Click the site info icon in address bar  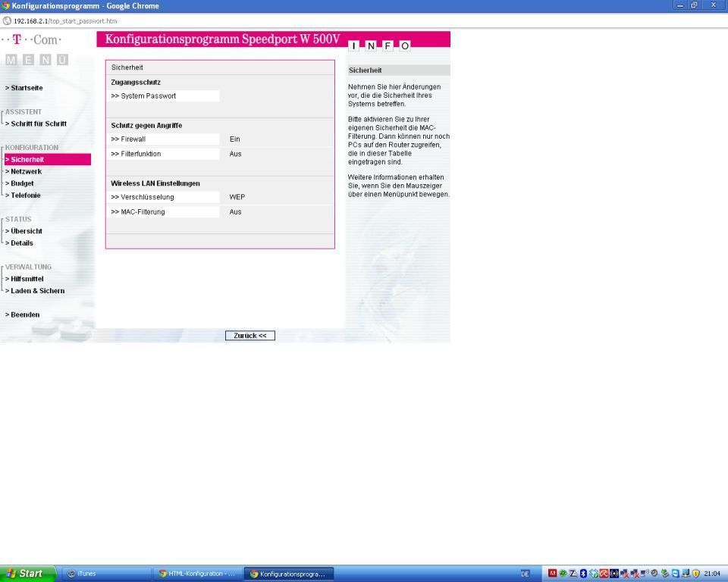[x=7, y=21]
